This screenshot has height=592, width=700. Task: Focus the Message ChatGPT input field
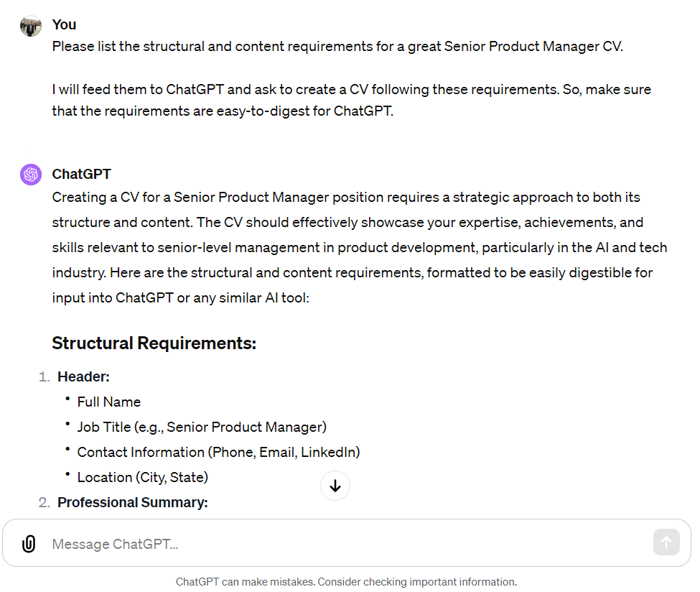click(345, 544)
